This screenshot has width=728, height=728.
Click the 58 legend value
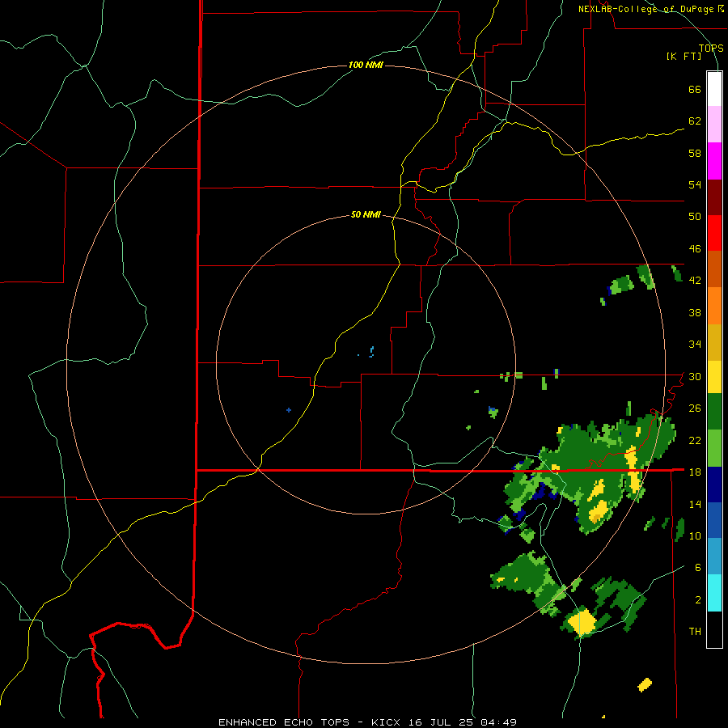click(x=695, y=153)
